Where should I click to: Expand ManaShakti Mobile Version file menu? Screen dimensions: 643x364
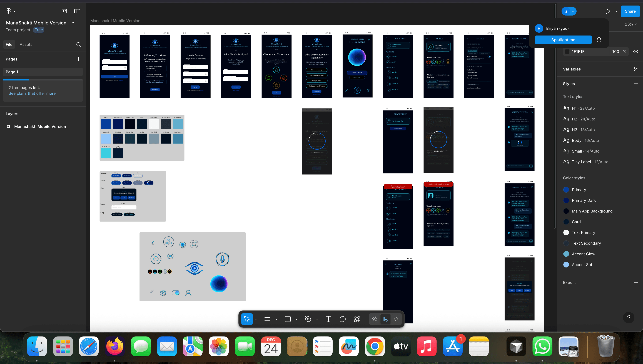point(73,23)
